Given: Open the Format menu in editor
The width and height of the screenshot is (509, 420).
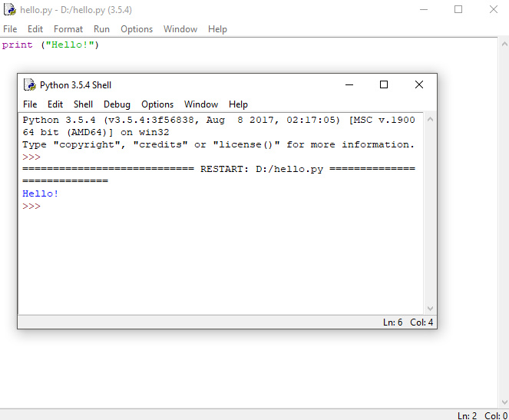Looking at the screenshot, I should [x=68, y=29].
